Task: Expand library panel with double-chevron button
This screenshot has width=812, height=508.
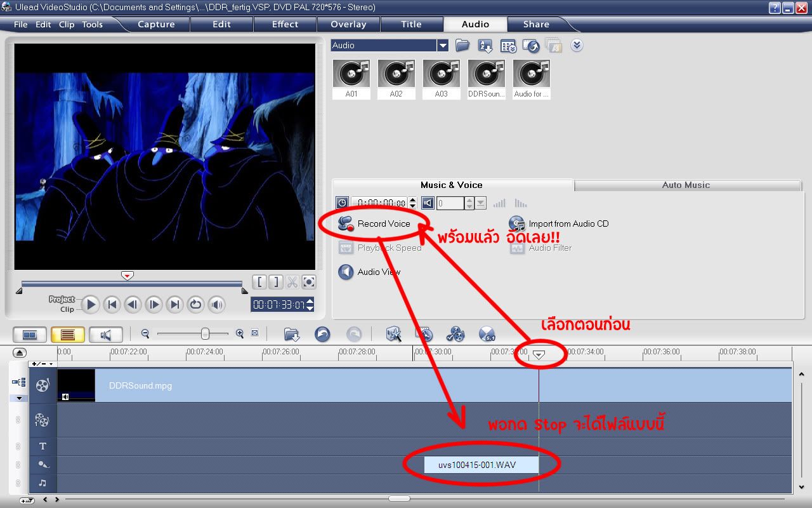Action: (x=576, y=46)
